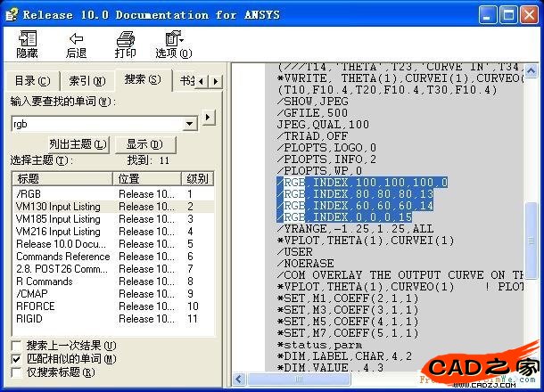Click the *DIM,LABEL,CHAR,4,2 line
The height and width of the screenshot is (392, 544).
(344, 356)
